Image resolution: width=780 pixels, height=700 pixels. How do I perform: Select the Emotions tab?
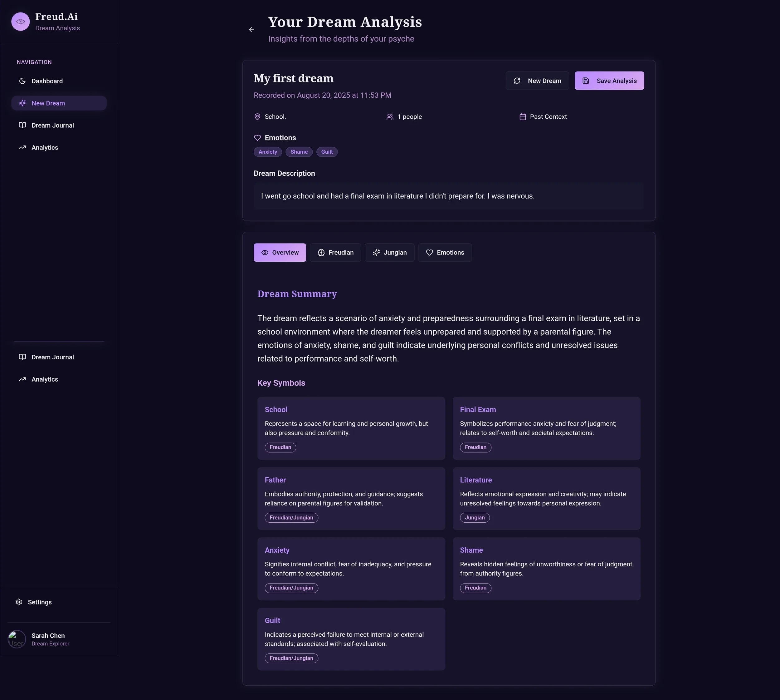click(445, 252)
